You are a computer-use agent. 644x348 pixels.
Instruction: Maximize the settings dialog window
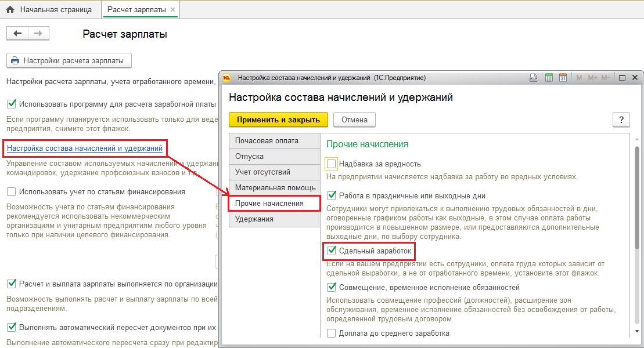pos(622,78)
